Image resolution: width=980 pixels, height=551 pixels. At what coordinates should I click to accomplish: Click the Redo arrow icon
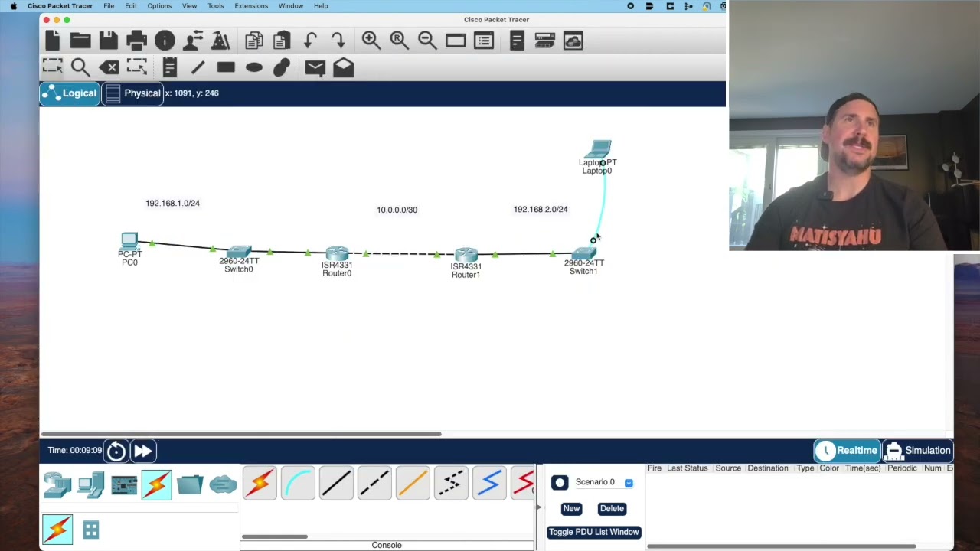(x=338, y=40)
